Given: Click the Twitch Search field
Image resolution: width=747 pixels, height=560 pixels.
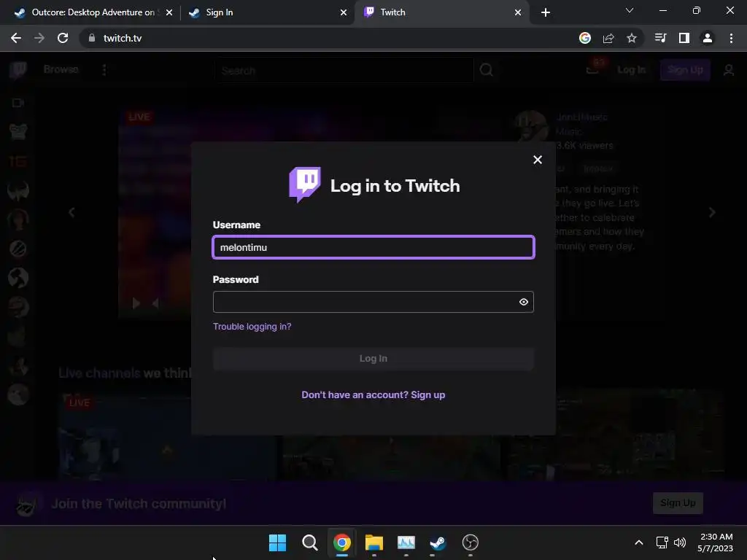Looking at the screenshot, I should pos(344,71).
